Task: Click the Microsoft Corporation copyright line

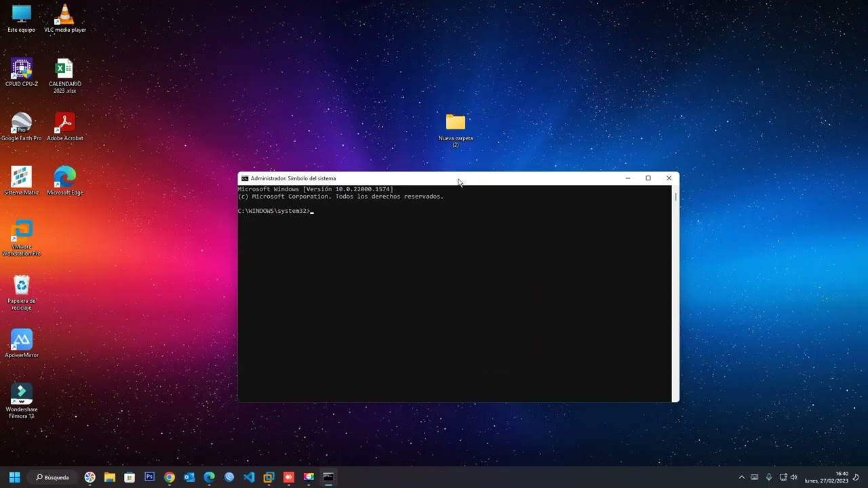Action: click(340, 197)
